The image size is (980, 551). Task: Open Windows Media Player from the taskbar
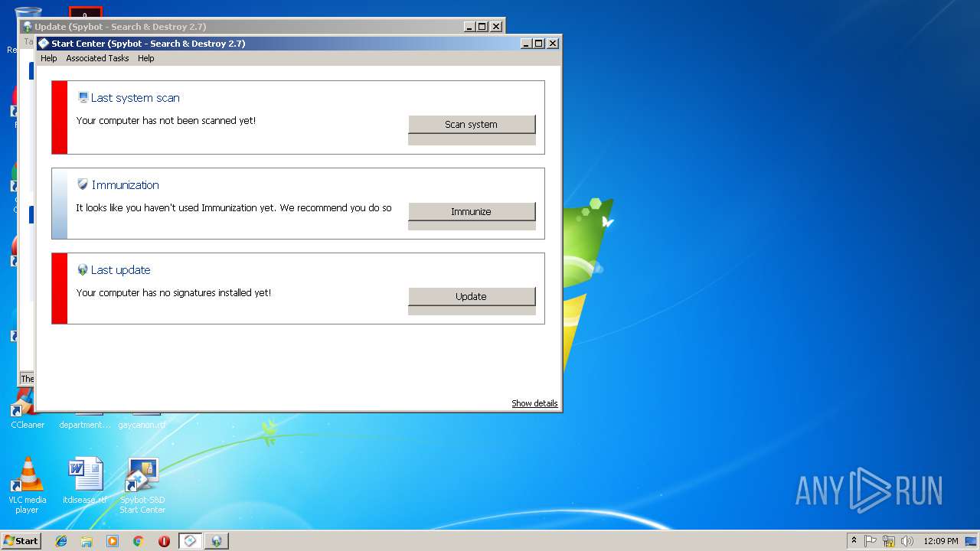tap(113, 541)
